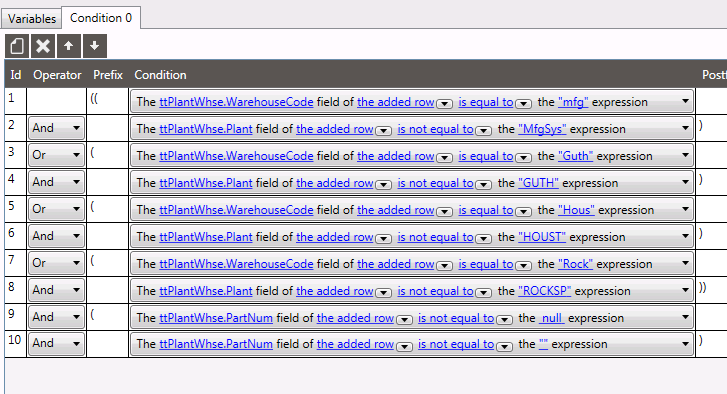727x394 pixels.
Task: Select row with Id 7
Action: pos(15,263)
